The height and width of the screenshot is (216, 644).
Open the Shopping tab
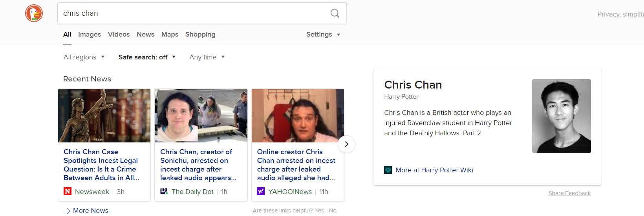[200, 35]
